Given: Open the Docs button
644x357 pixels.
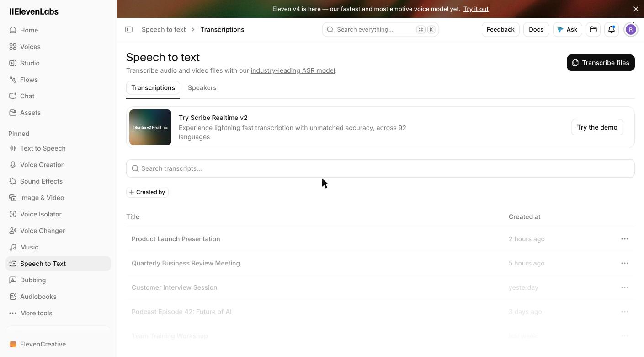Looking at the screenshot, I should pos(536,29).
